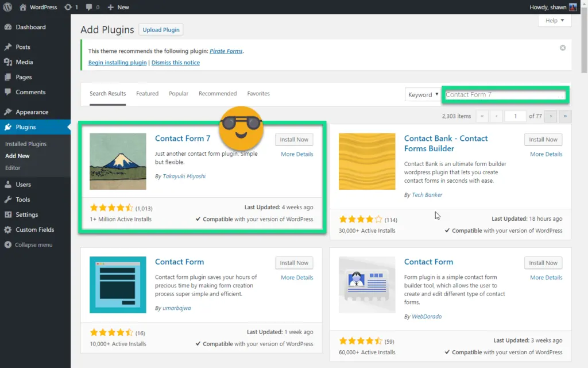View More Details for umarbajwa Contact Form

pyautogui.click(x=297, y=278)
